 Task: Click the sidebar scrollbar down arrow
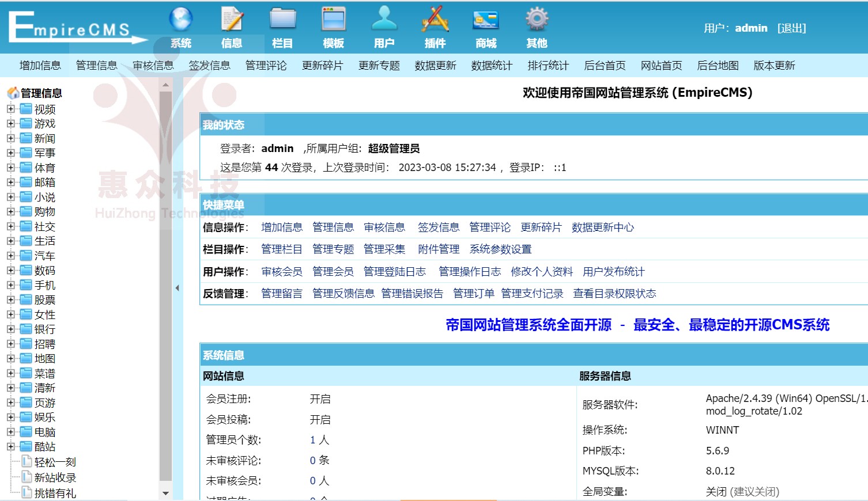(x=165, y=494)
